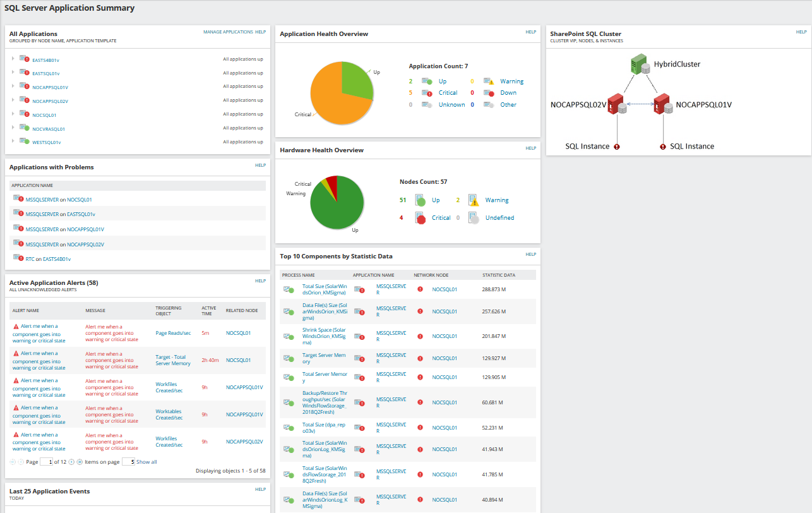Click the Warning node icon in Hardware Health legend
This screenshot has width=812, height=513.
(474, 200)
